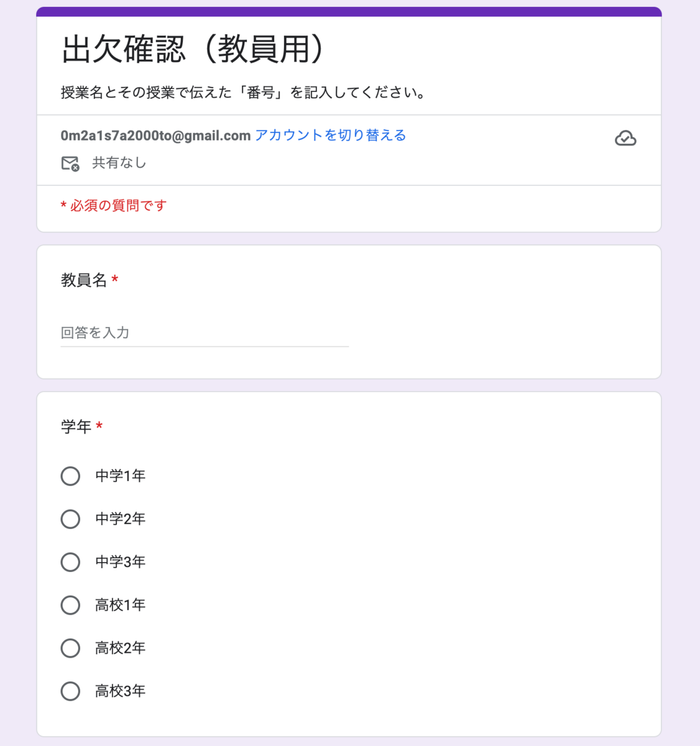Click the cloud saved-draft status icon
700x746 pixels.
[x=625, y=138]
